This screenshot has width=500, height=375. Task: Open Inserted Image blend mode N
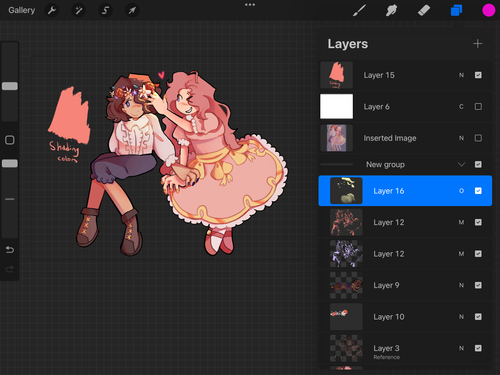pos(461,138)
